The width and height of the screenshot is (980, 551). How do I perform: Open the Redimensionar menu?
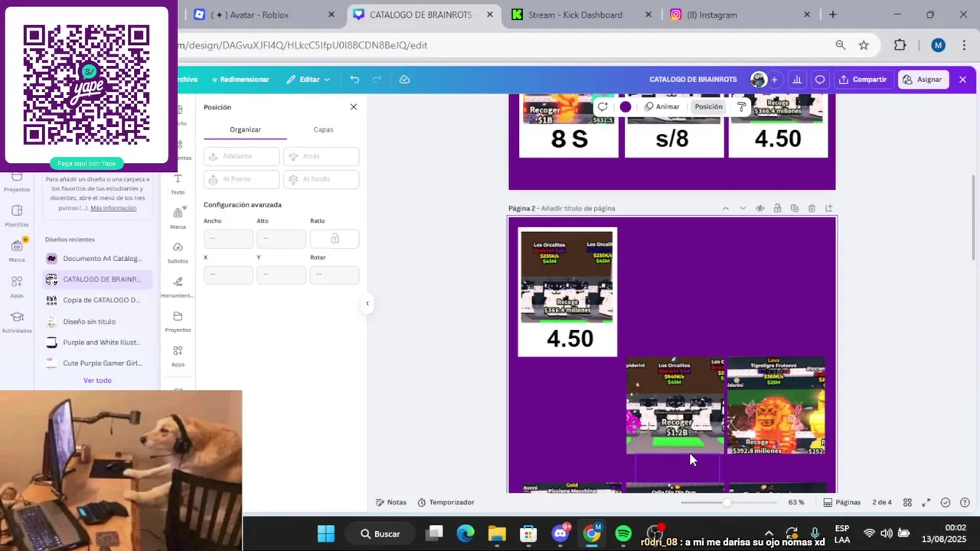tap(240, 80)
